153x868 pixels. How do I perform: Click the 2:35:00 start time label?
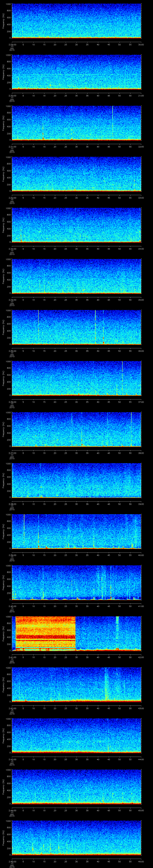pyautogui.click(x=12, y=351)
